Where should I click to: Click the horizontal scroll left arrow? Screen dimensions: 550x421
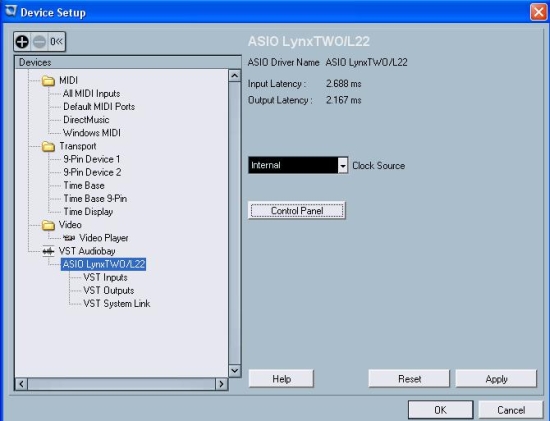click(x=21, y=384)
